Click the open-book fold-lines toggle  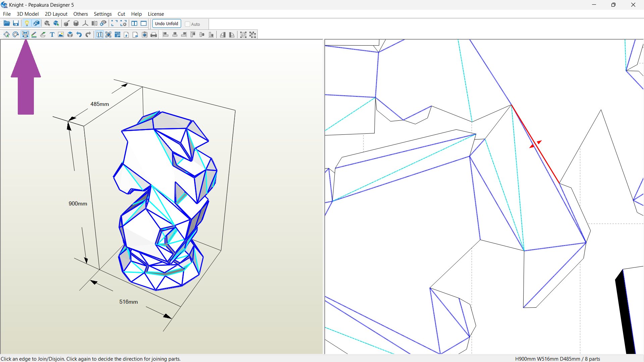coord(100,35)
